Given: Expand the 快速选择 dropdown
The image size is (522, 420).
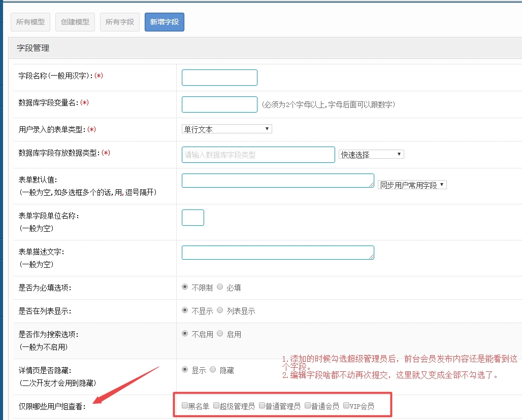Looking at the screenshot, I should tap(371, 155).
